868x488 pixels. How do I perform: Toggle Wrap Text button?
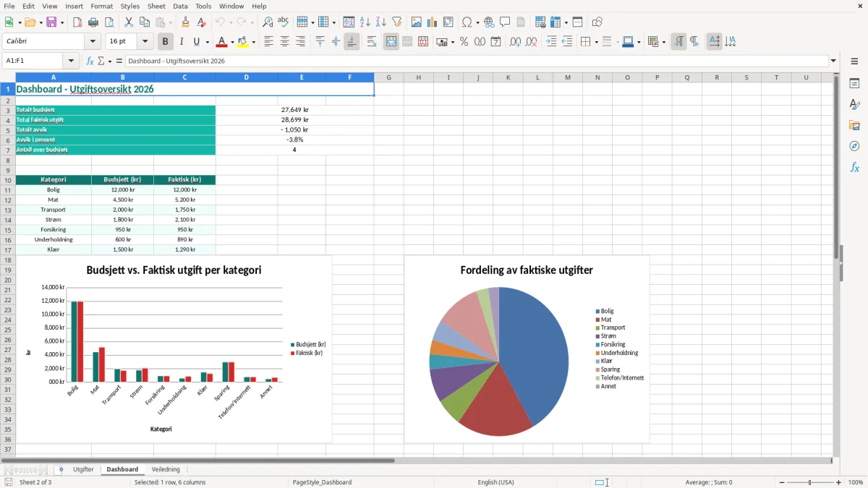tap(372, 42)
